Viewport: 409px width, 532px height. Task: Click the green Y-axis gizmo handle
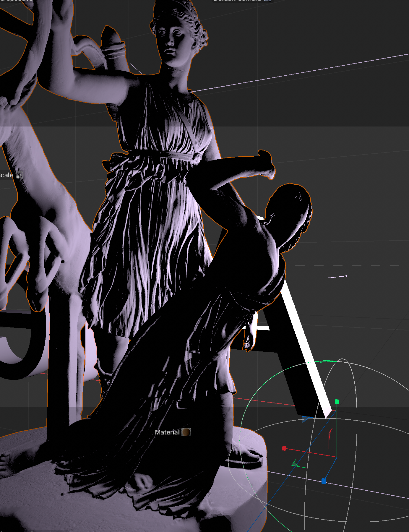click(337, 401)
